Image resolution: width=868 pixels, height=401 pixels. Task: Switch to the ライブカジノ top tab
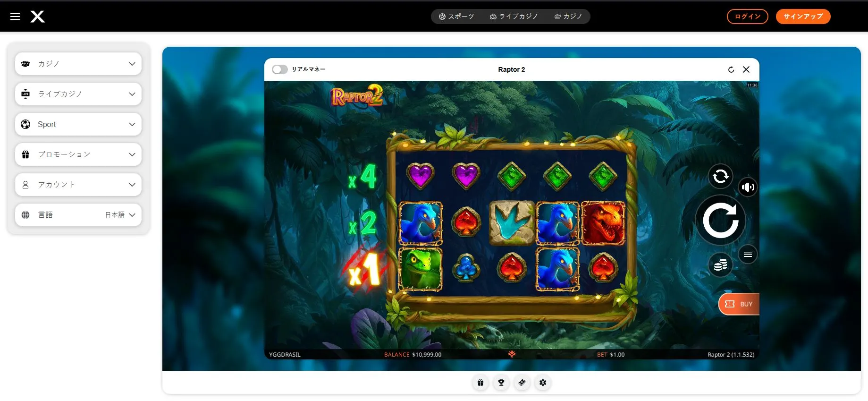[514, 17]
